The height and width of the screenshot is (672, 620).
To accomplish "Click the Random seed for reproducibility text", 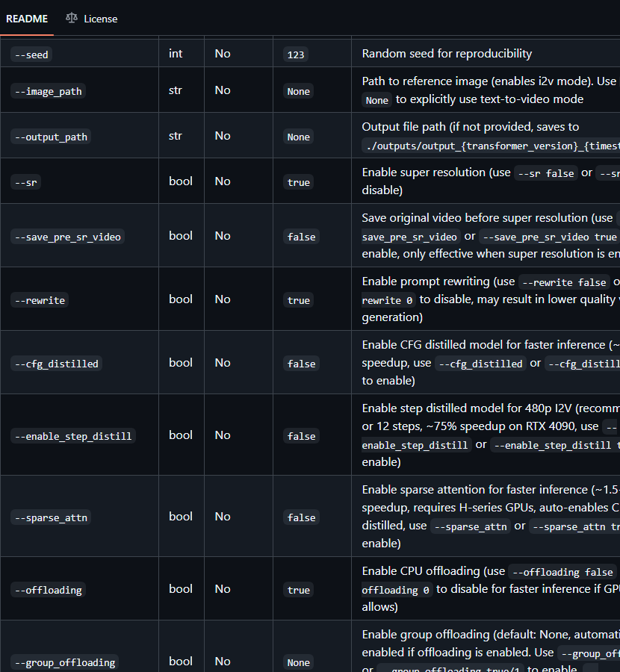I will point(447,54).
